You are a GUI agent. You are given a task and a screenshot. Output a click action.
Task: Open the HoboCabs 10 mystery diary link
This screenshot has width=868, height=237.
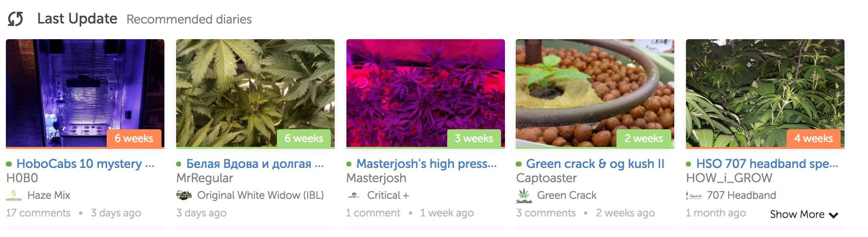[85, 164]
